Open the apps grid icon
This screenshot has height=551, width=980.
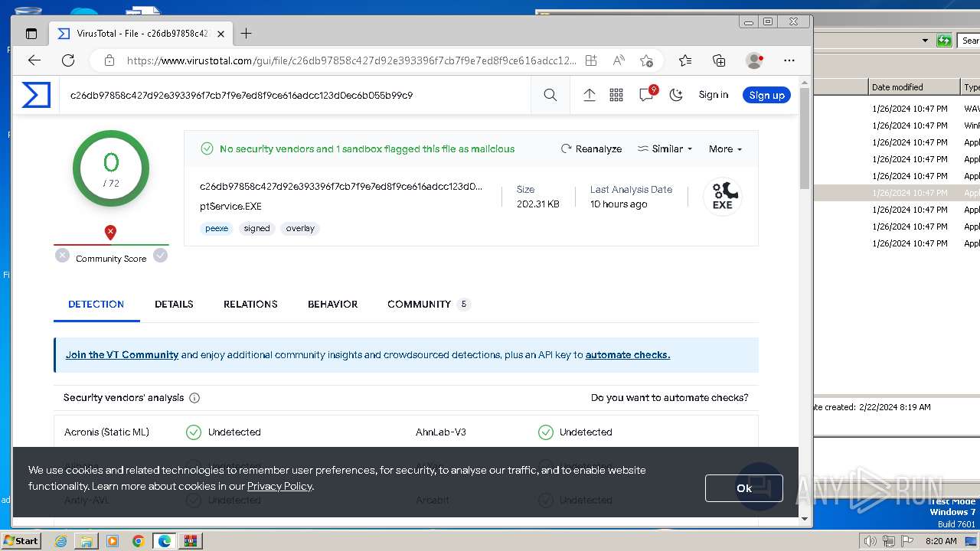point(616,95)
